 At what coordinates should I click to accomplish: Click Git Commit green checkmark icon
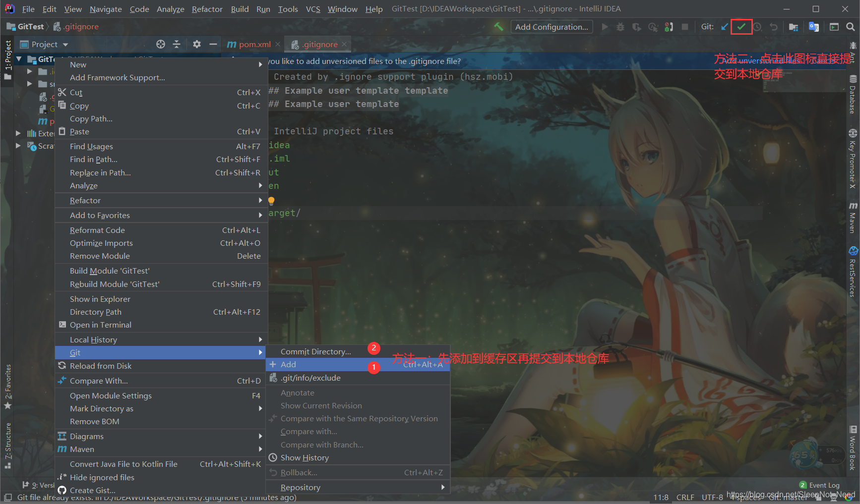741,27
